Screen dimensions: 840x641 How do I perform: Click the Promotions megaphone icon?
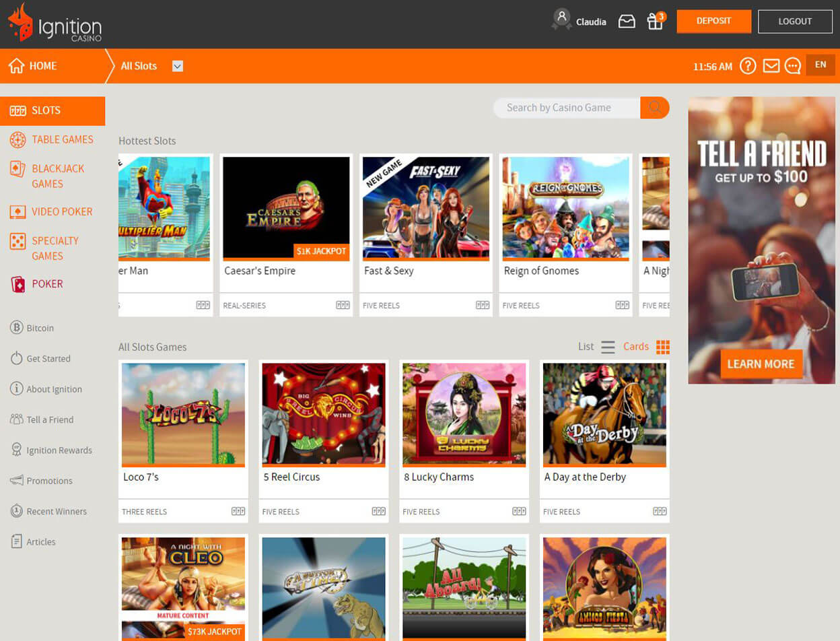(17, 481)
